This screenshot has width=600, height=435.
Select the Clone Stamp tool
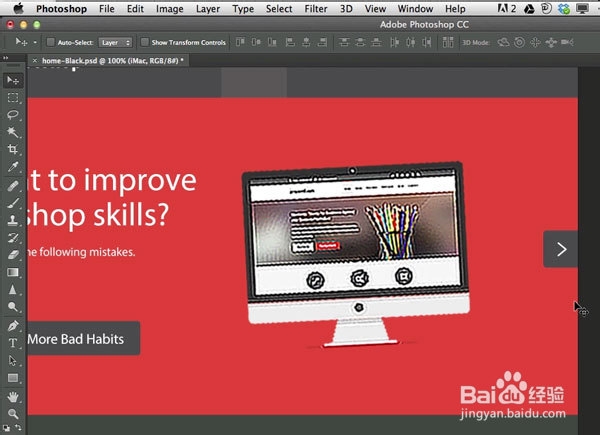tap(13, 220)
